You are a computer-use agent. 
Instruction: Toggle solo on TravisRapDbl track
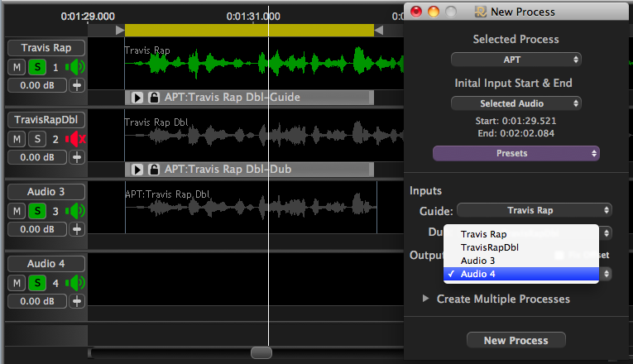pyautogui.click(x=36, y=139)
